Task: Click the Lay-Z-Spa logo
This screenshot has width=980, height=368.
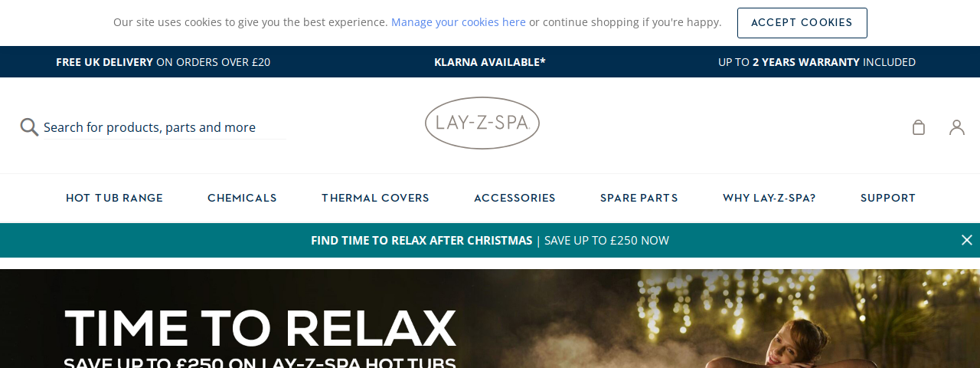Action: [x=482, y=123]
